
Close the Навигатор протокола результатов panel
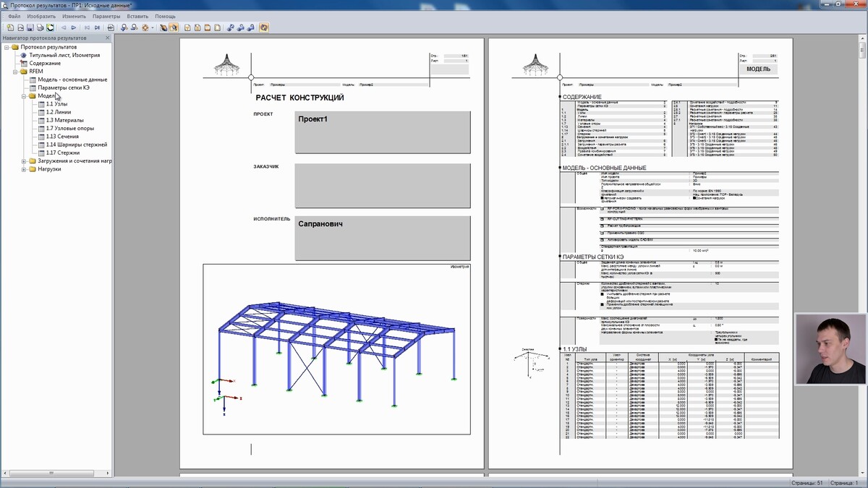(x=108, y=38)
